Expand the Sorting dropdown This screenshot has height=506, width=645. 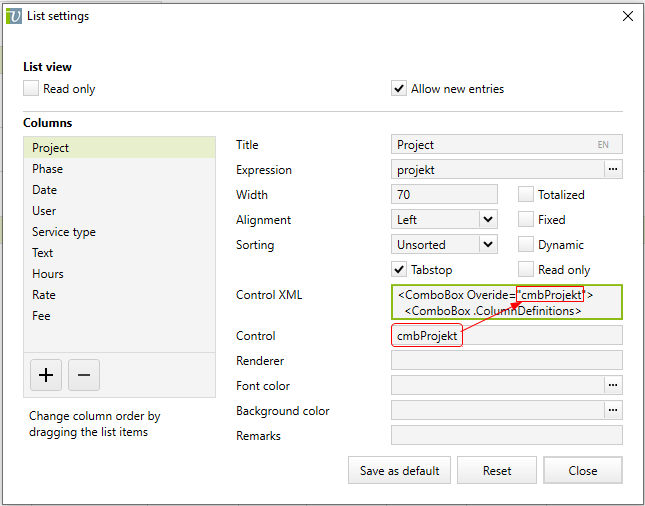pyautogui.click(x=487, y=245)
